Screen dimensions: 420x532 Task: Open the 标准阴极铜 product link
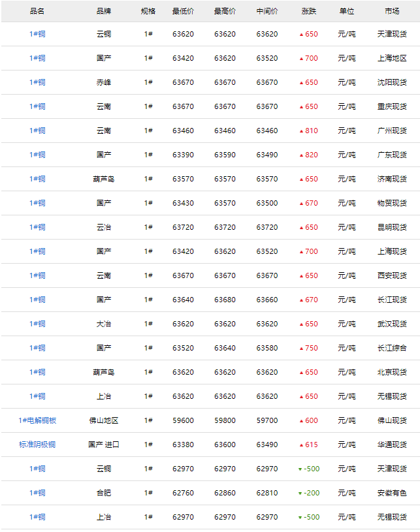point(37,445)
